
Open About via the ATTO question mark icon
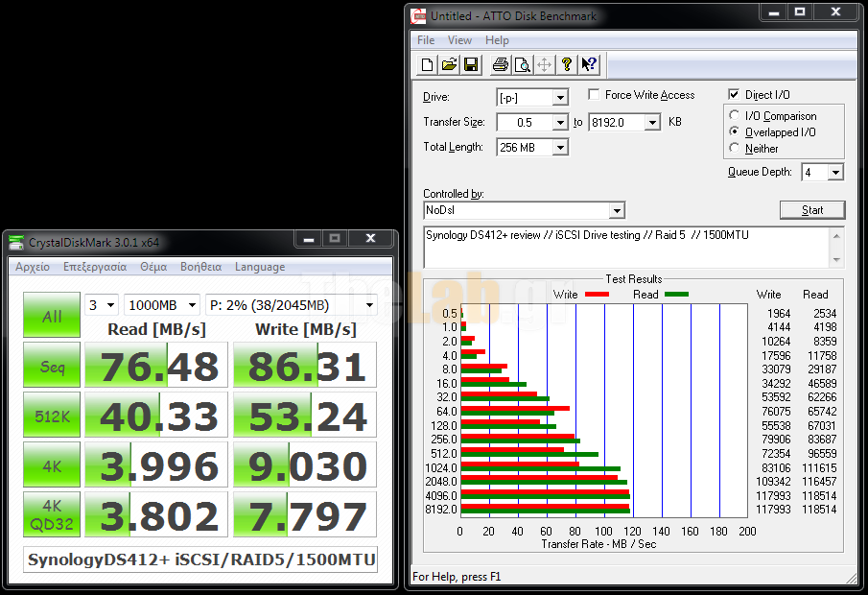coord(566,65)
